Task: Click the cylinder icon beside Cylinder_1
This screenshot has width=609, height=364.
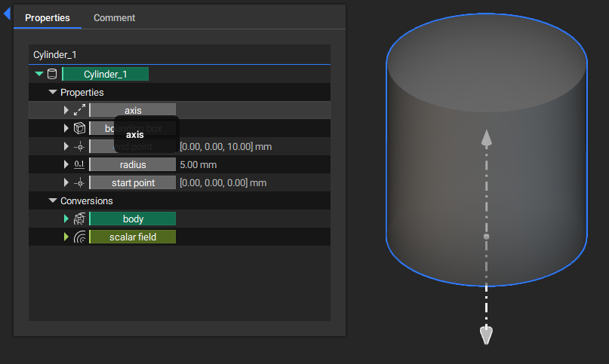Action: click(x=52, y=74)
